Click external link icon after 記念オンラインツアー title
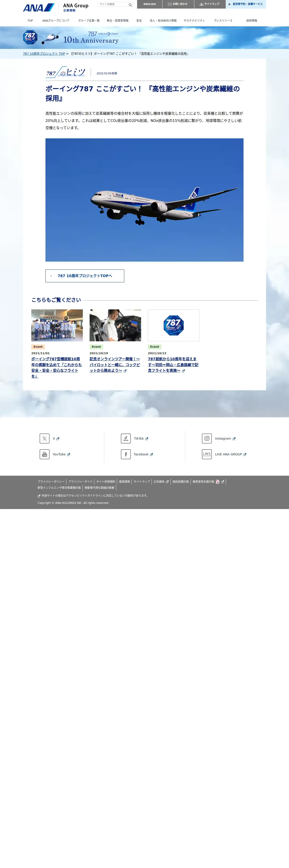The image size is (289, 868). click(x=125, y=371)
